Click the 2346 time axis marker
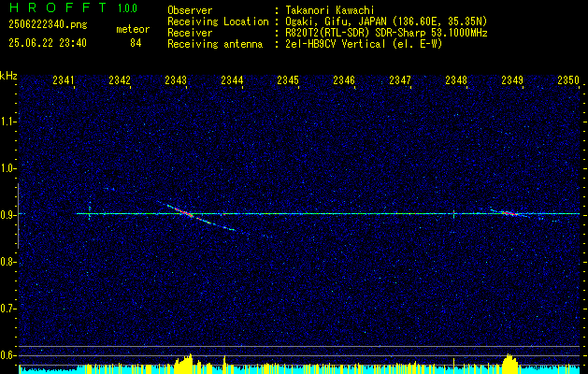This screenshot has width=588, height=374. click(x=344, y=79)
